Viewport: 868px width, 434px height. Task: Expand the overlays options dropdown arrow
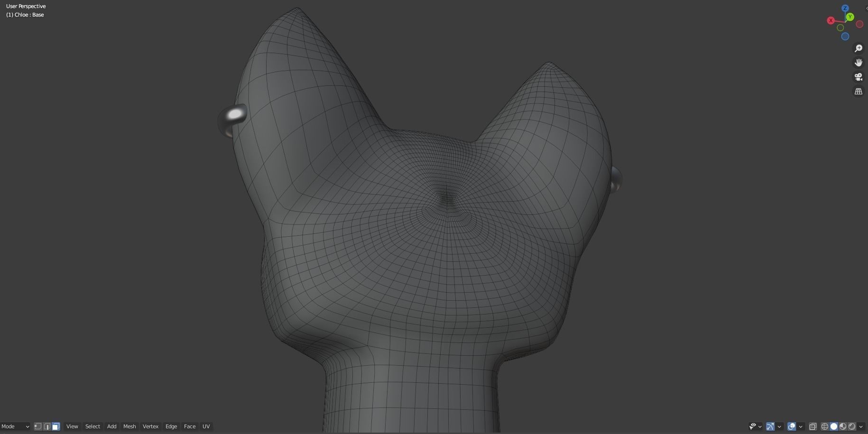click(801, 426)
